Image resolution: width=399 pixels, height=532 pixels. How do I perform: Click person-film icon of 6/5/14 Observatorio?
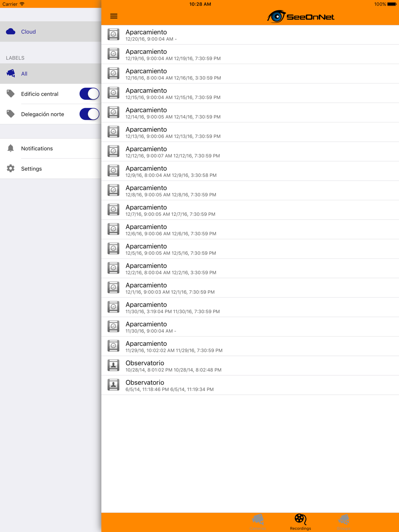[x=113, y=385]
